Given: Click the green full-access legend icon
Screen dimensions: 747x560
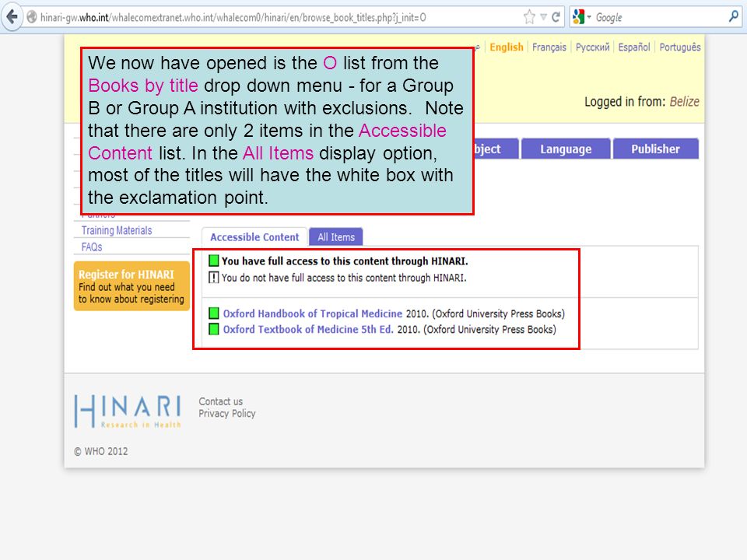Looking at the screenshot, I should click(214, 261).
